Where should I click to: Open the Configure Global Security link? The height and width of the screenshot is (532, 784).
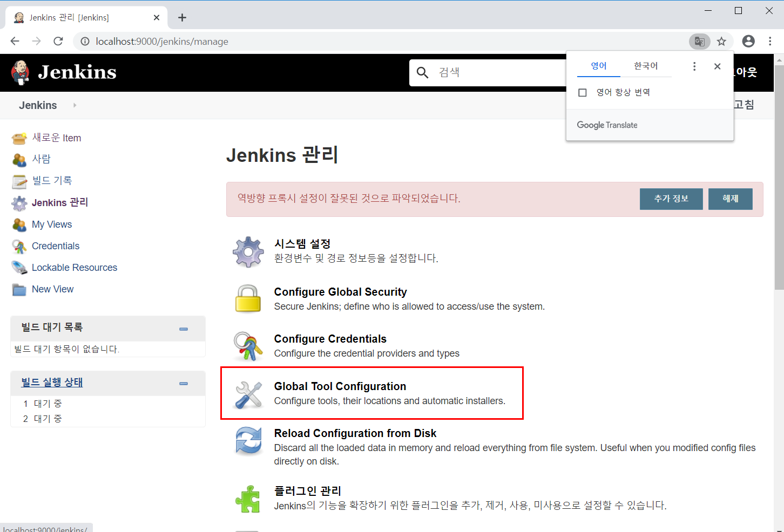[341, 292]
